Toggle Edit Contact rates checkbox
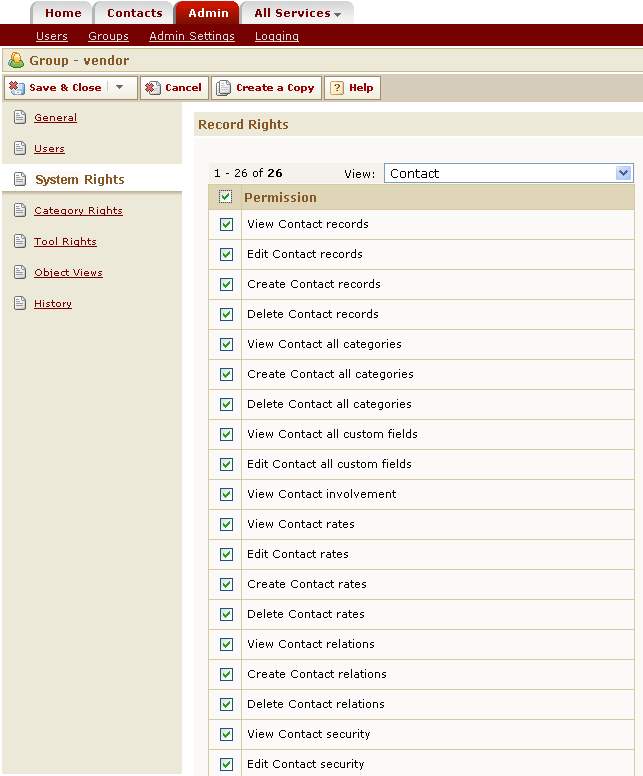 click(226, 554)
